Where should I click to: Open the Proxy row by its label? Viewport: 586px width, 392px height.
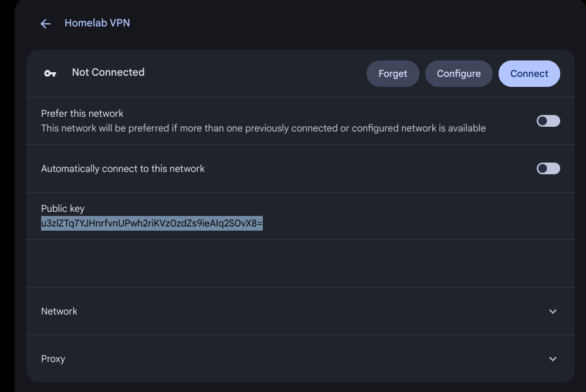coord(53,359)
